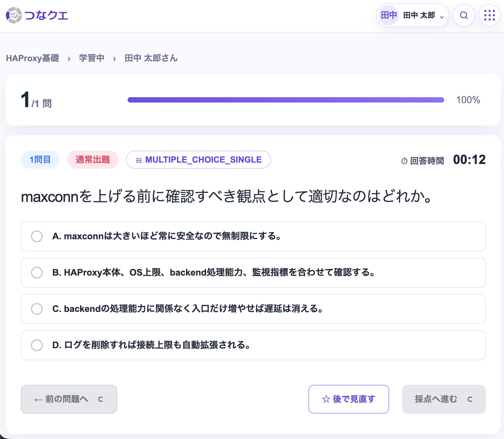Expand the 田中 太郎 account dropdown chevron
The width and height of the screenshot is (504, 439).
coord(442,17)
